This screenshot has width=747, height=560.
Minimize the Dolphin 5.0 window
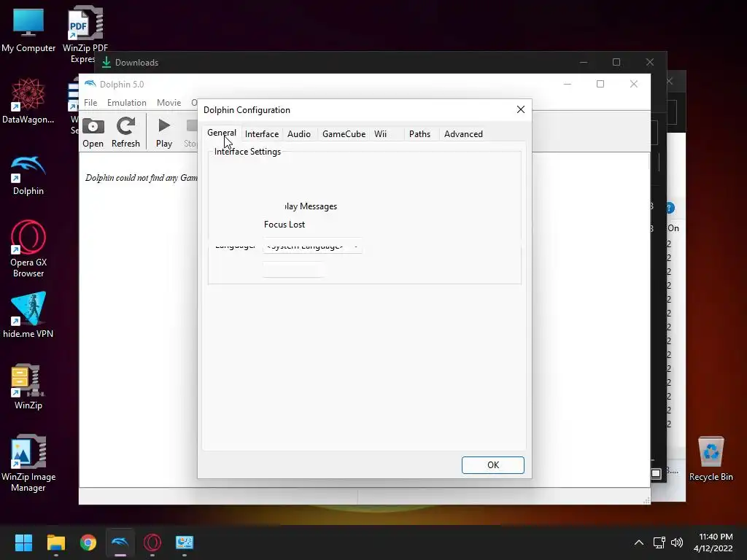pos(568,84)
